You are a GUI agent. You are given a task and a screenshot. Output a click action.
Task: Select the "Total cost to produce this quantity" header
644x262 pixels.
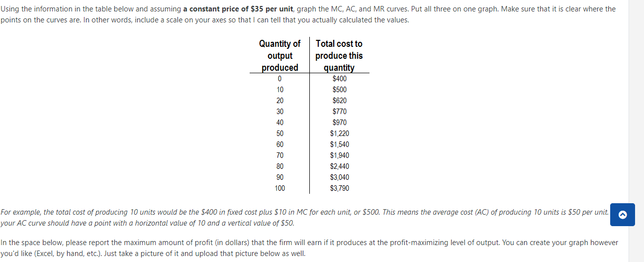pos(339,55)
